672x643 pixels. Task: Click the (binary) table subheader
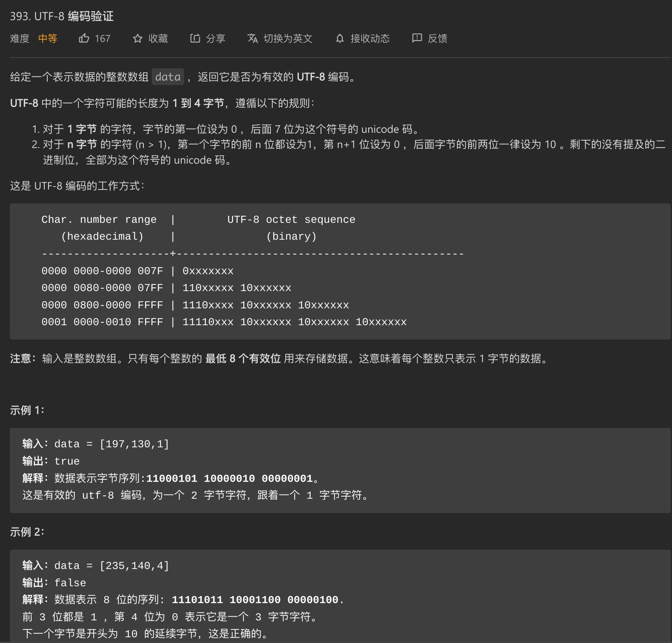coord(291,236)
